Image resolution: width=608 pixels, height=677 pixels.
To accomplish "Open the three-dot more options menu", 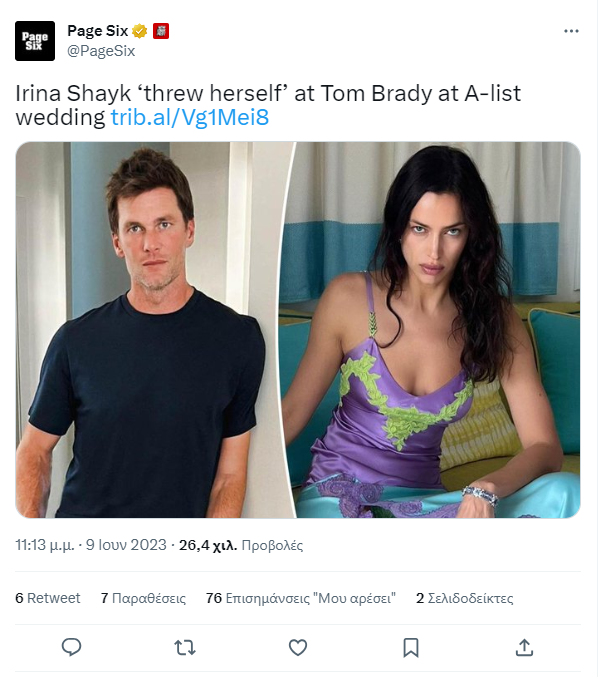I will tap(571, 31).
